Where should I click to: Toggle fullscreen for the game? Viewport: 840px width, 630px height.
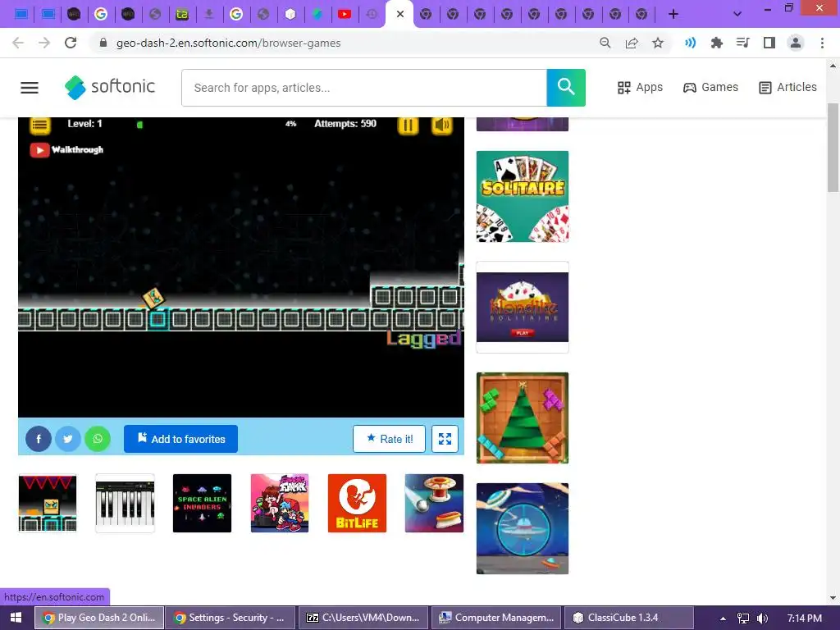[445, 439]
